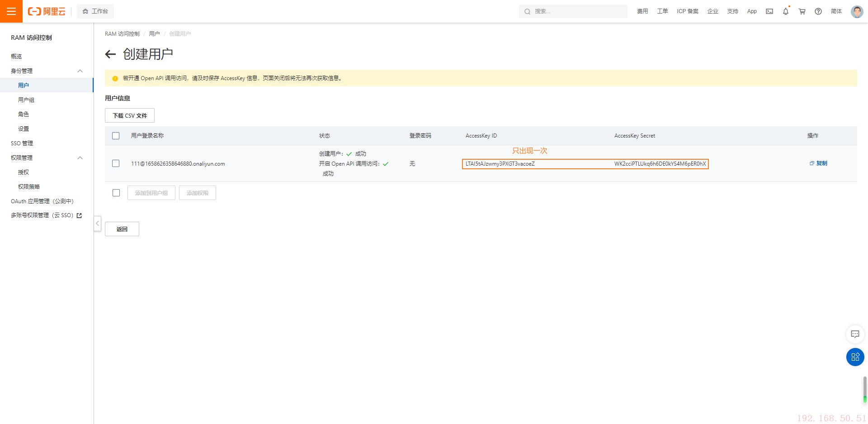Switch language via 简体
This screenshot has height=424, width=868.
(836, 11)
